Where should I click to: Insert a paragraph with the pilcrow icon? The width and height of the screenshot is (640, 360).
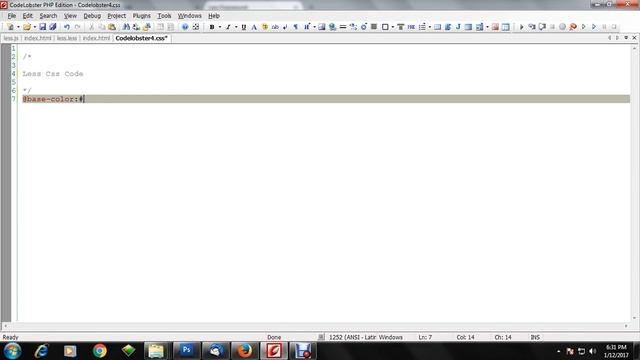click(296, 27)
